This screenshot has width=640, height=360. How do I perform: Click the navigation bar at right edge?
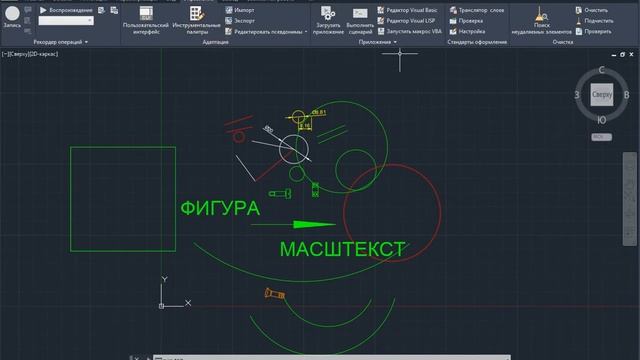(x=629, y=199)
